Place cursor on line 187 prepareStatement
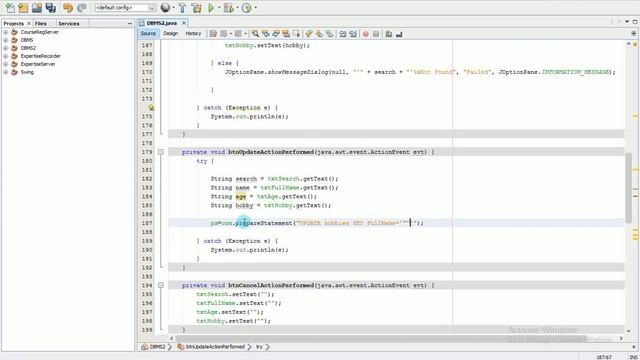The width and height of the screenshot is (640, 360). pyautogui.click(x=264, y=223)
